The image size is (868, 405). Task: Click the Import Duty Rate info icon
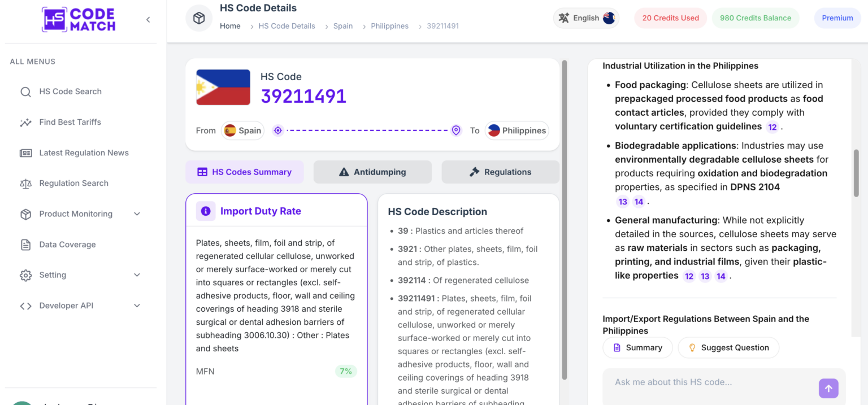tap(206, 211)
